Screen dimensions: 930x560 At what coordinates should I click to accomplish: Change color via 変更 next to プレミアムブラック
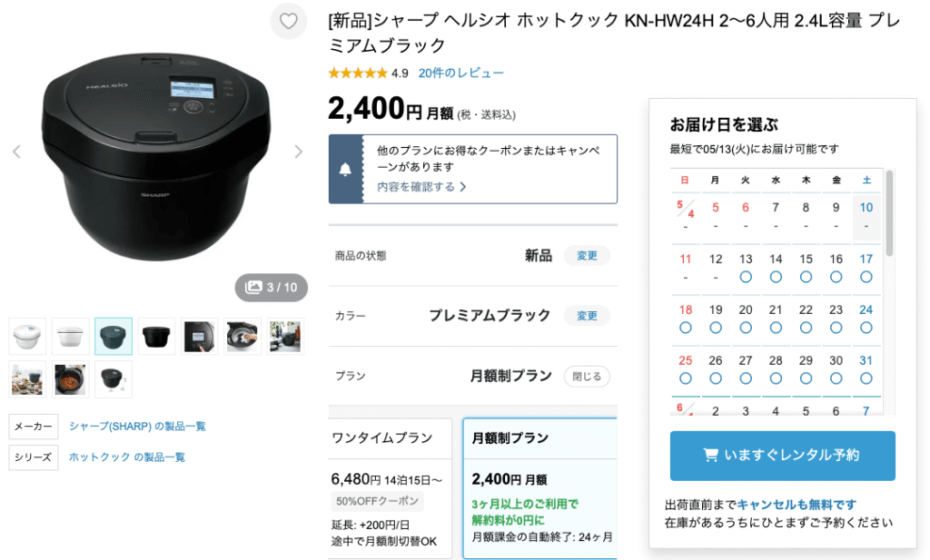(x=587, y=316)
